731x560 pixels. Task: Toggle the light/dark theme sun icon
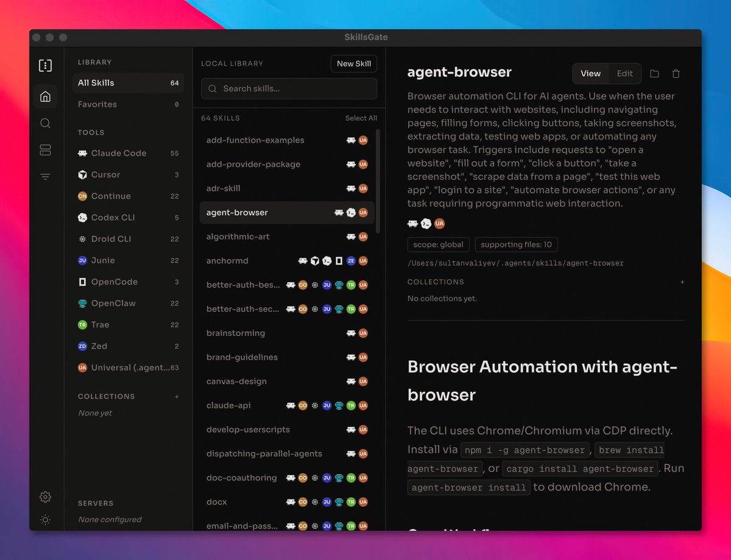click(x=45, y=520)
